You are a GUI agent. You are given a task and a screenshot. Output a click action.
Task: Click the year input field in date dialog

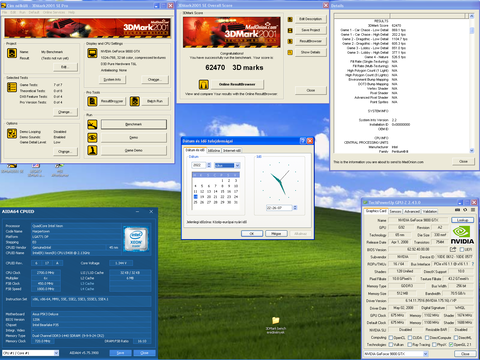pyautogui.click(x=199, y=165)
